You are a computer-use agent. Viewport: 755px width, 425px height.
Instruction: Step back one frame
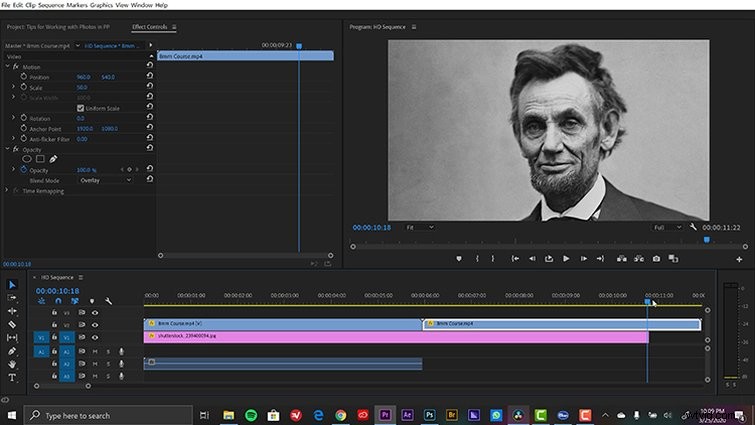(532, 258)
